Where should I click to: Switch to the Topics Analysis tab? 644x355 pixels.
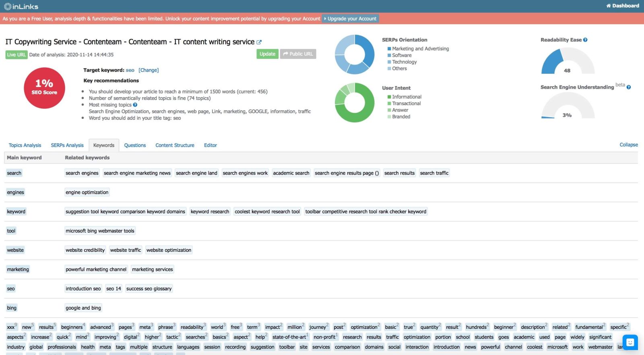(25, 145)
